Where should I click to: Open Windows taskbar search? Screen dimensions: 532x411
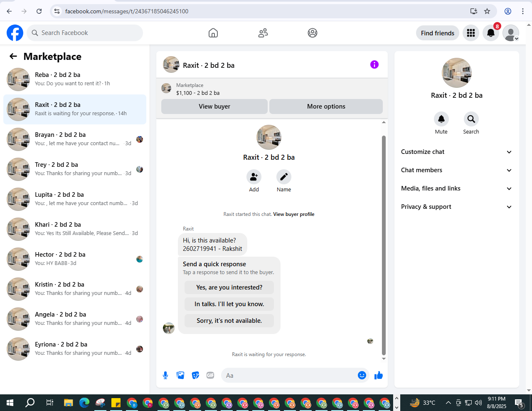click(30, 403)
